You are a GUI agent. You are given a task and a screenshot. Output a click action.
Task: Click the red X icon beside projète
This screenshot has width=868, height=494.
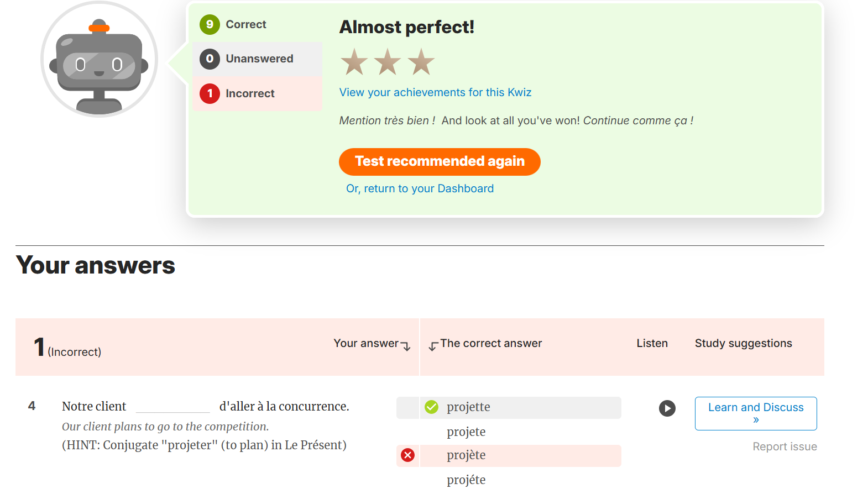click(407, 455)
